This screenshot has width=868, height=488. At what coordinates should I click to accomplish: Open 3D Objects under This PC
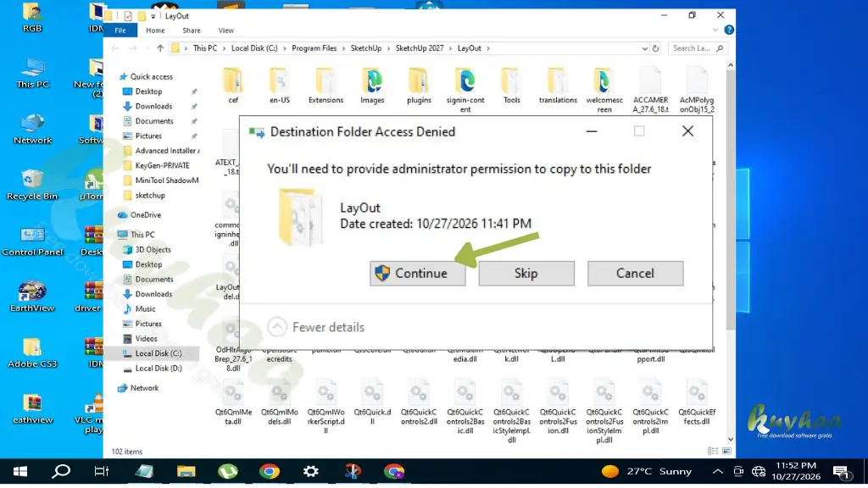click(x=153, y=250)
